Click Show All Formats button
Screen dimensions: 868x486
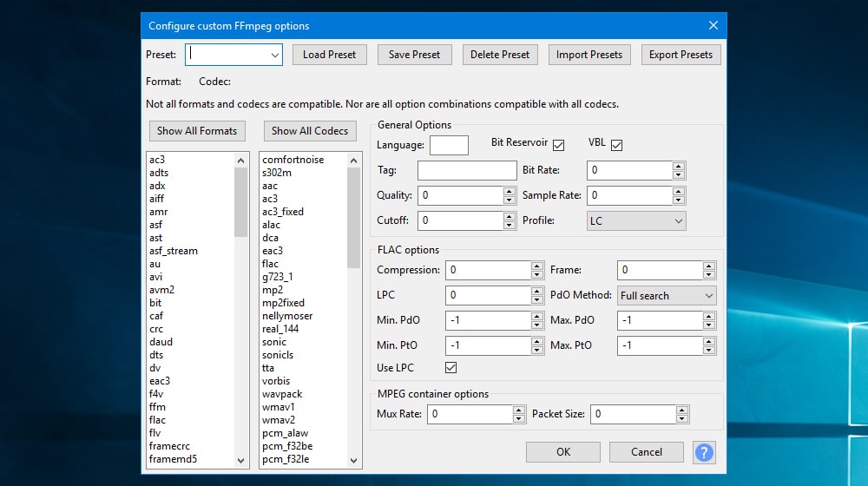pyautogui.click(x=197, y=131)
